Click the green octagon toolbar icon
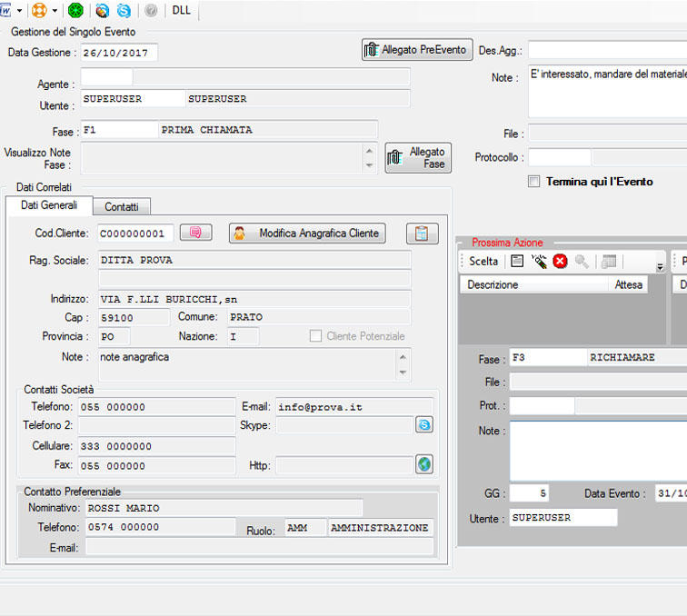The width and height of the screenshot is (687, 616). pyautogui.click(x=75, y=10)
